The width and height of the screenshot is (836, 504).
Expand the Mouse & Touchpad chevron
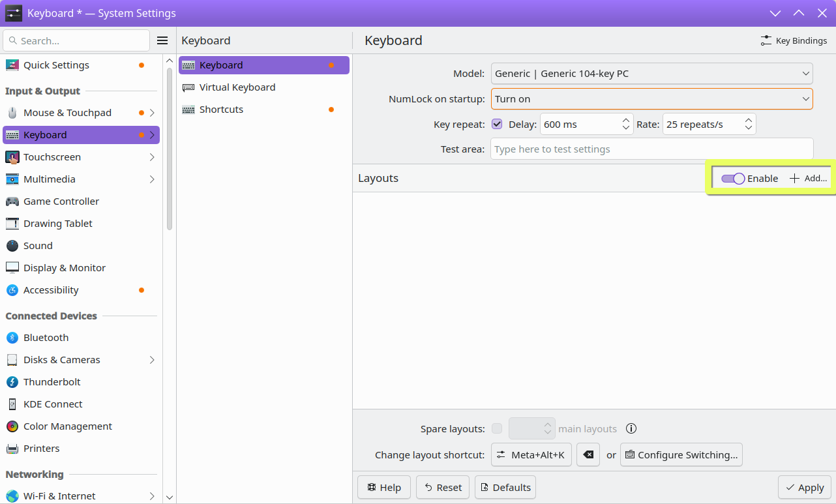click(x=152, y=113)
